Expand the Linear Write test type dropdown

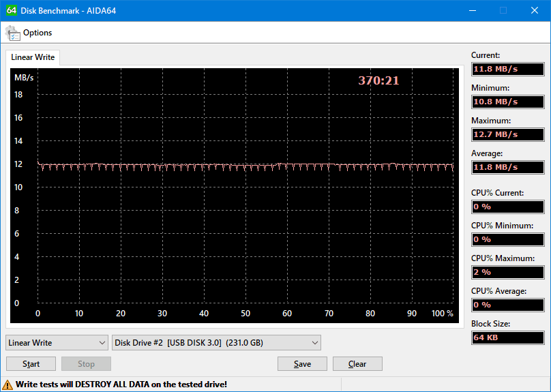57,343
